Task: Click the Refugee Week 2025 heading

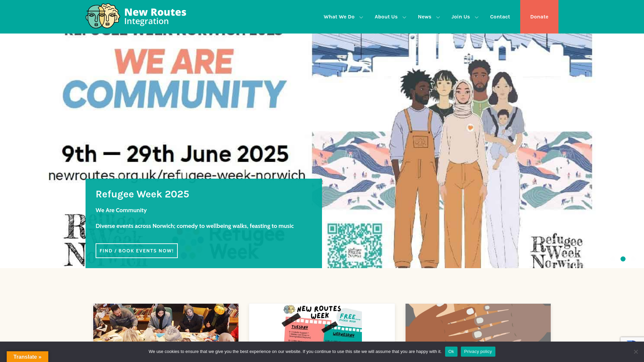Action: pyautogui.click(x=142, y=194)
